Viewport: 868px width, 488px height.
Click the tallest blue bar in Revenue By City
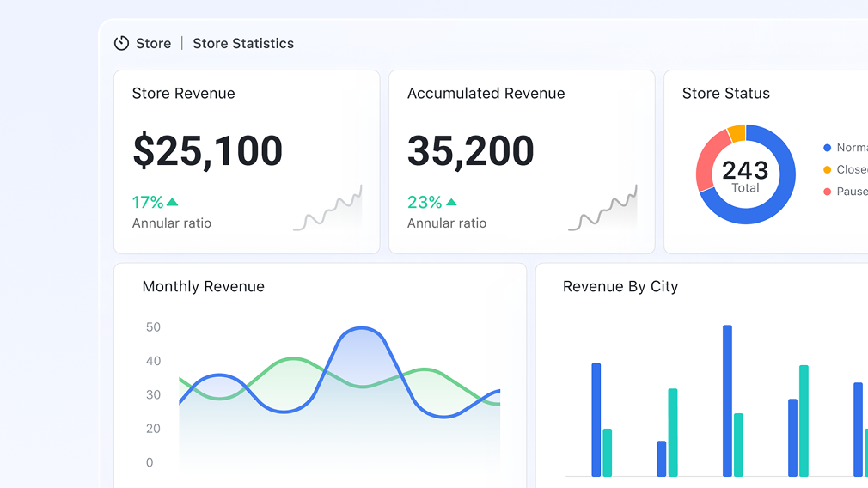[x=727, y=400]
